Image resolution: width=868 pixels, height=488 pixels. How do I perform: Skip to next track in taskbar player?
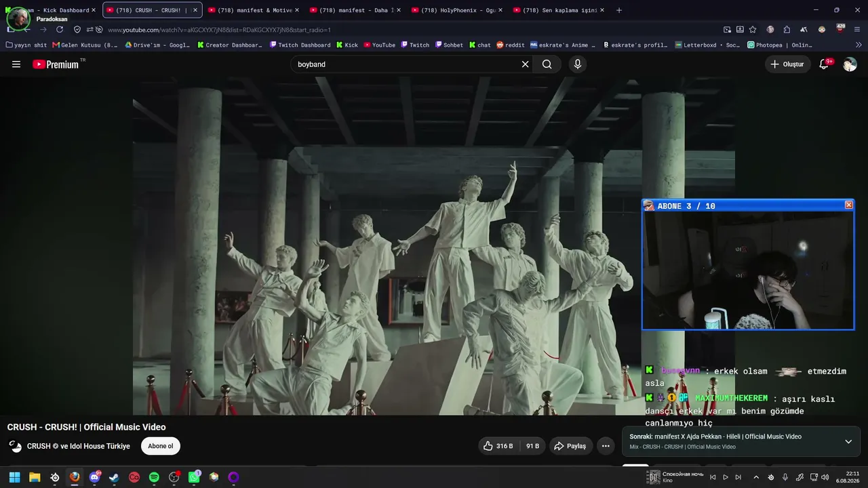[738, 477]
